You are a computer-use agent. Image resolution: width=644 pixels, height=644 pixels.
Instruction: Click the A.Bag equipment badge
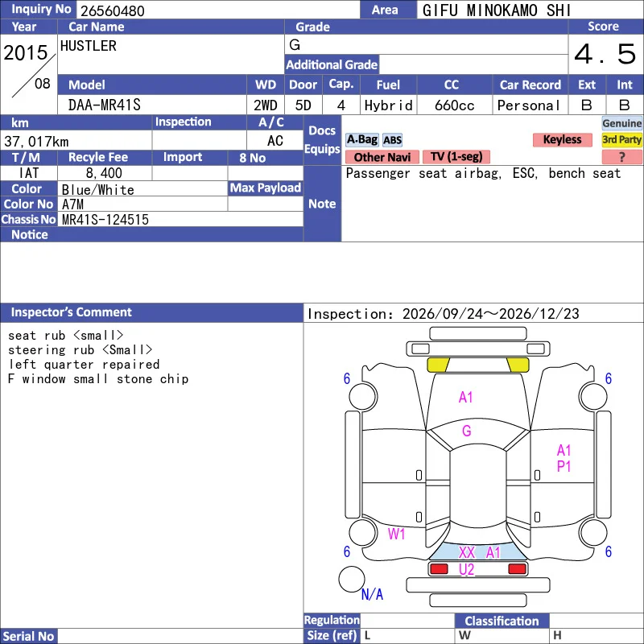pos(361,139)
